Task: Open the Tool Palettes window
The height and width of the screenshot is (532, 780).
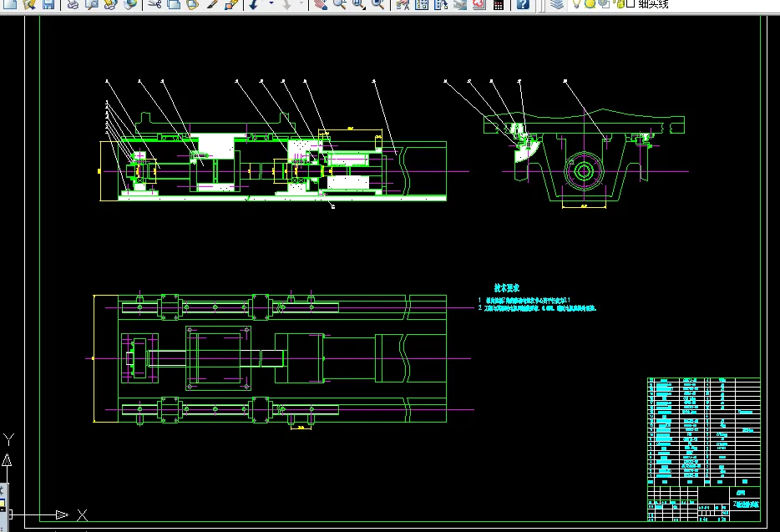Action: [441, 4]
